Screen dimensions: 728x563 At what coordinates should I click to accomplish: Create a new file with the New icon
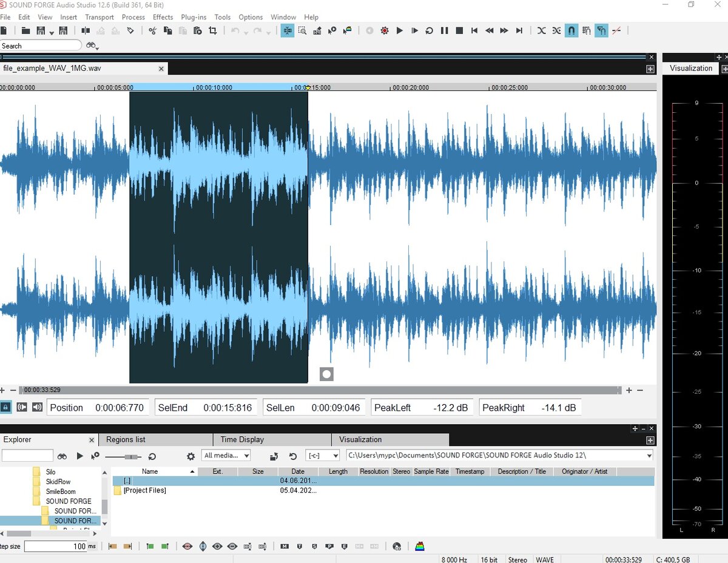tap(4, 30)
